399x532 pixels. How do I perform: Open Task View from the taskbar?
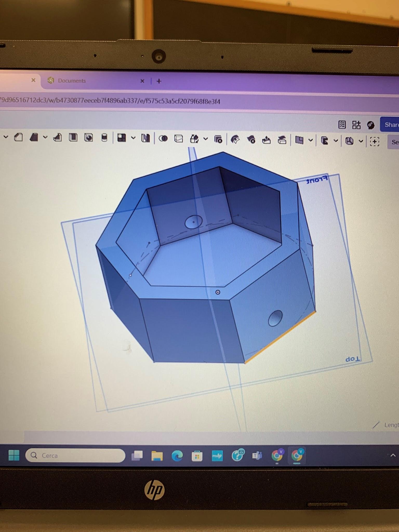click(137, 456)
